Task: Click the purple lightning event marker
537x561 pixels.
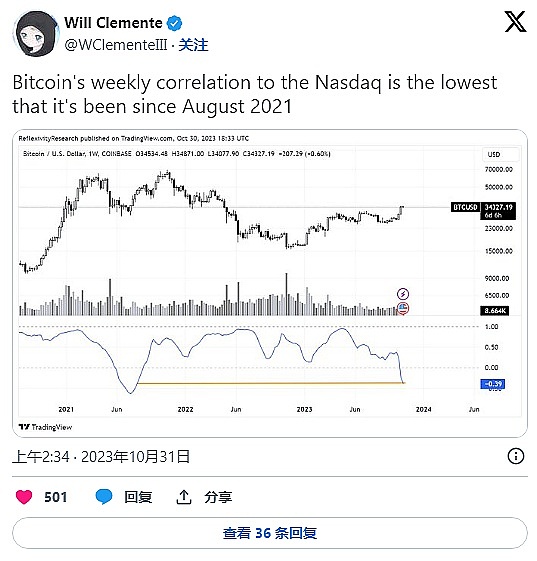Action: [x=403, y=294]
